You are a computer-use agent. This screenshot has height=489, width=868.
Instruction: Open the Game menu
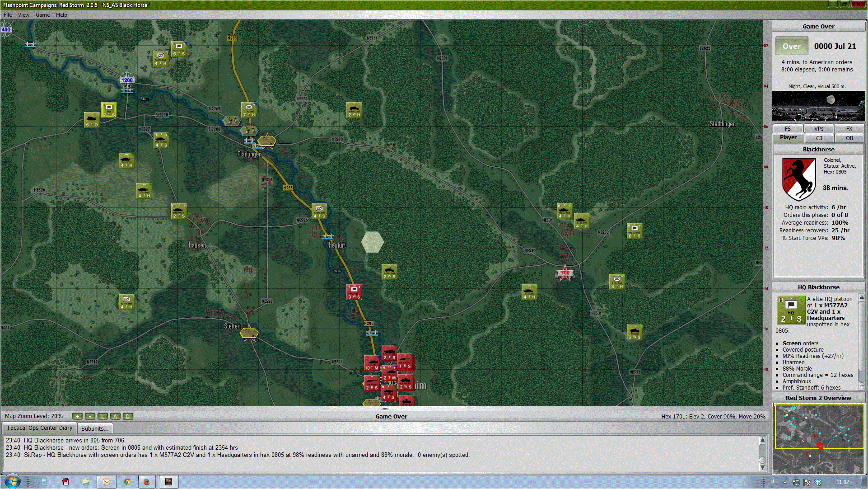pyautogui.click(x=42, y=15)
